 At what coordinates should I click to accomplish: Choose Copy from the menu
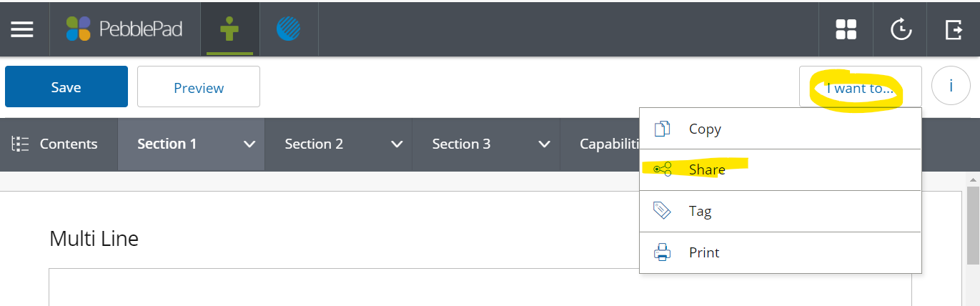click(x=781, y=129)
